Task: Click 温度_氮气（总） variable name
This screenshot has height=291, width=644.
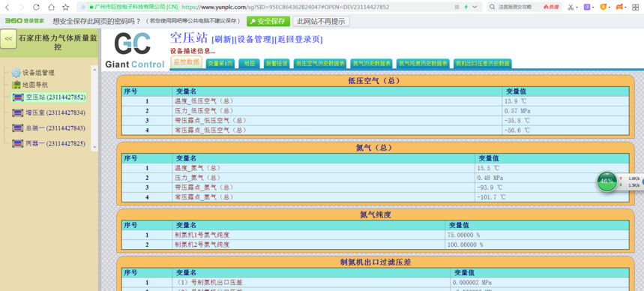Action: click(198, 168)
